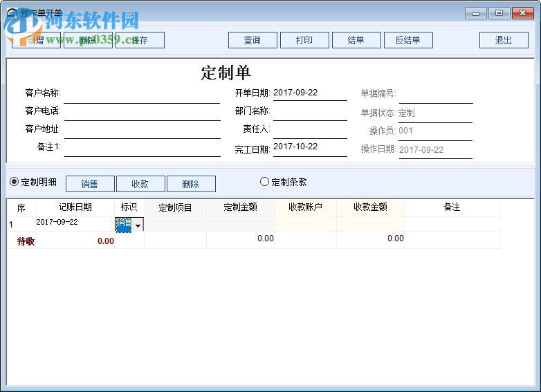Print the order with 打印

coord(304,40)
